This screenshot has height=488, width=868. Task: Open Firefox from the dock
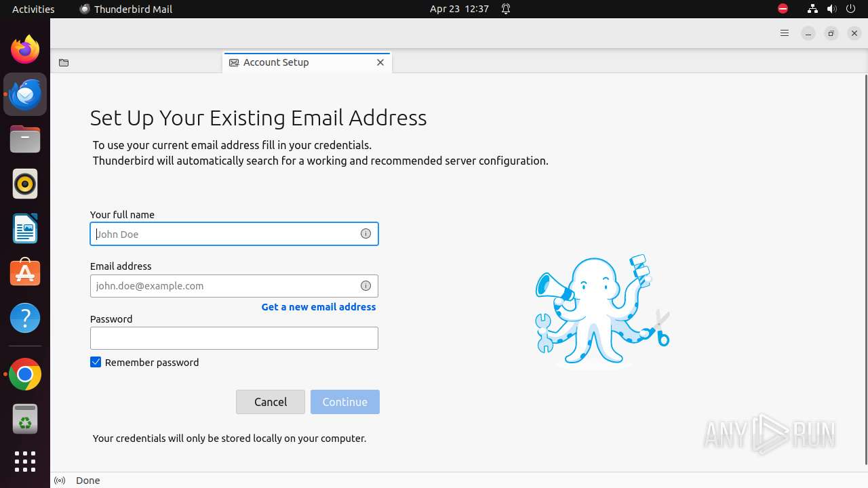point(25,49)
